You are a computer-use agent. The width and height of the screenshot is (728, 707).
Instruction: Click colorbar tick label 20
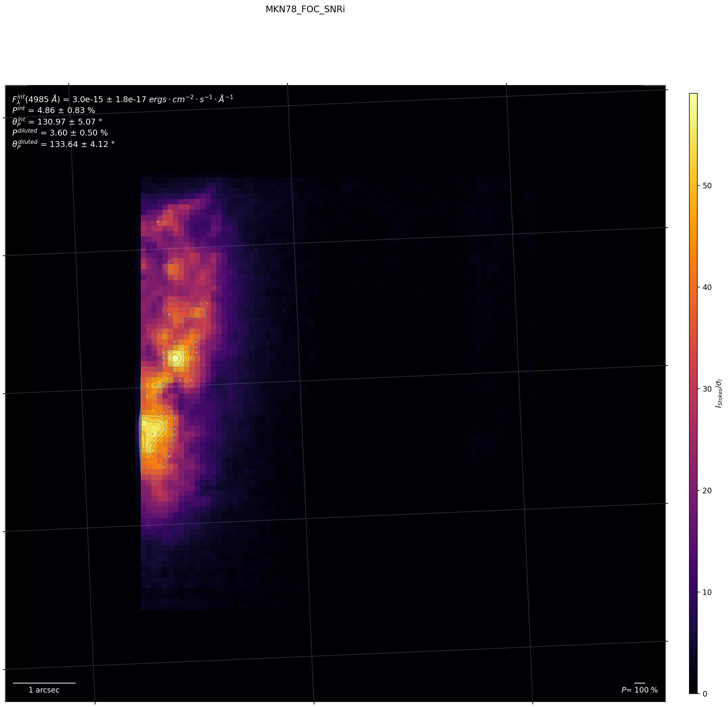click(707, 490)
